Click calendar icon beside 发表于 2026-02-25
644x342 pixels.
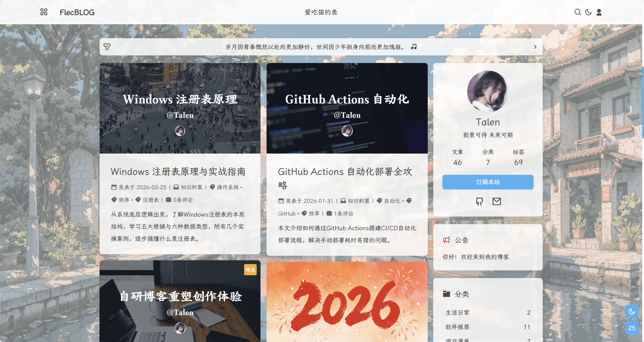pos(114,187)
